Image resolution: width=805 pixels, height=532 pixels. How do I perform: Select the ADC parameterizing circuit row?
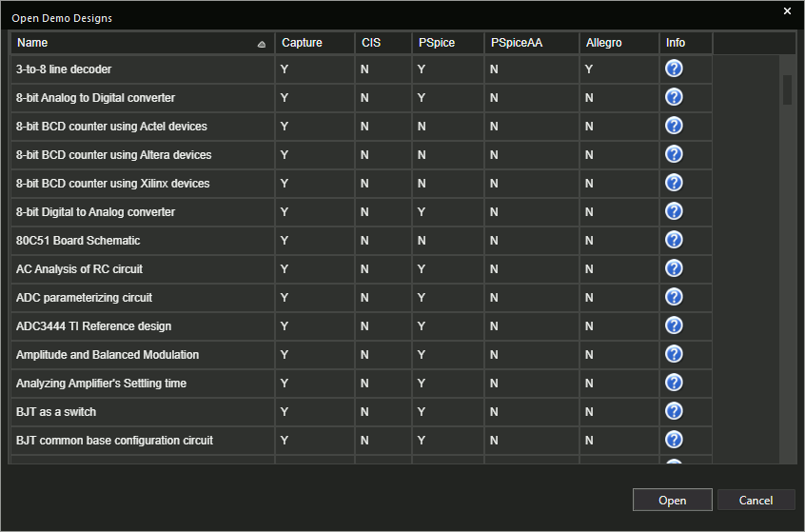click(x=362, y=297)
